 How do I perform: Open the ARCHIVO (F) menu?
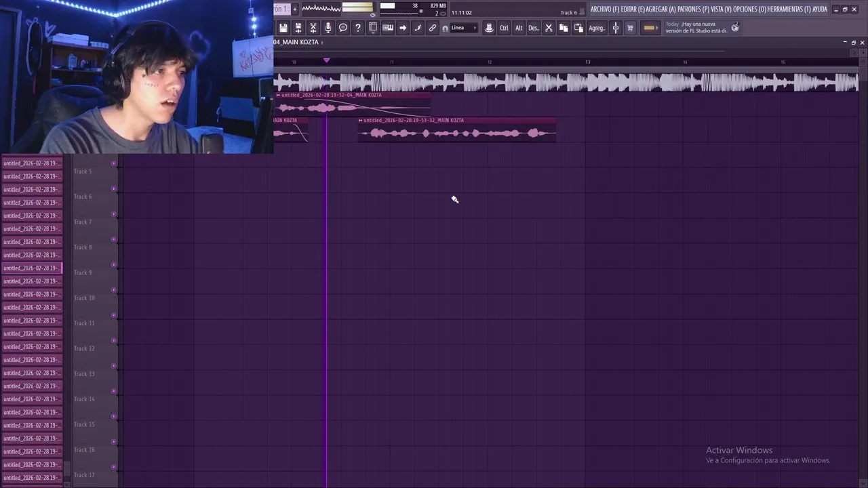(x=605, y=9)
